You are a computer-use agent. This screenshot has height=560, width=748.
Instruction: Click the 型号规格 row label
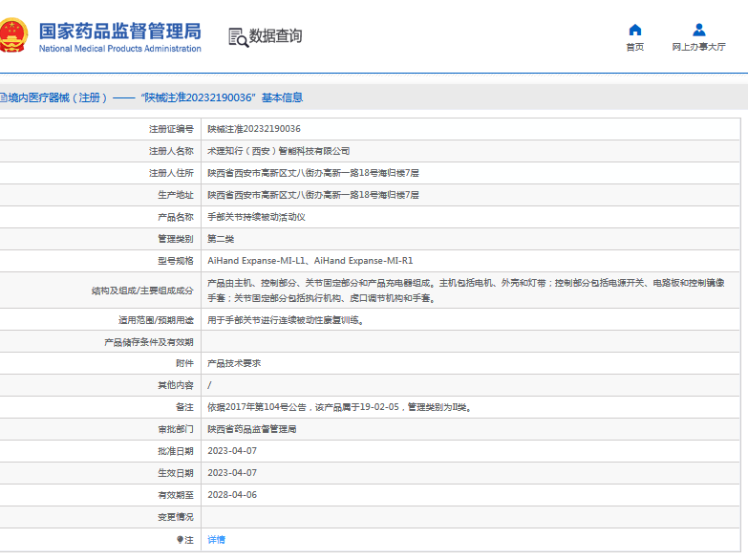[176, 261]
